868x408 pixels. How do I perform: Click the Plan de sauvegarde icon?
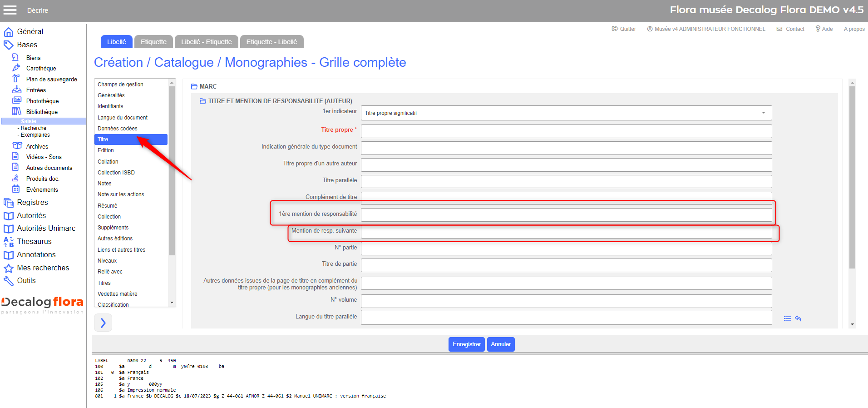pos(16,79)
